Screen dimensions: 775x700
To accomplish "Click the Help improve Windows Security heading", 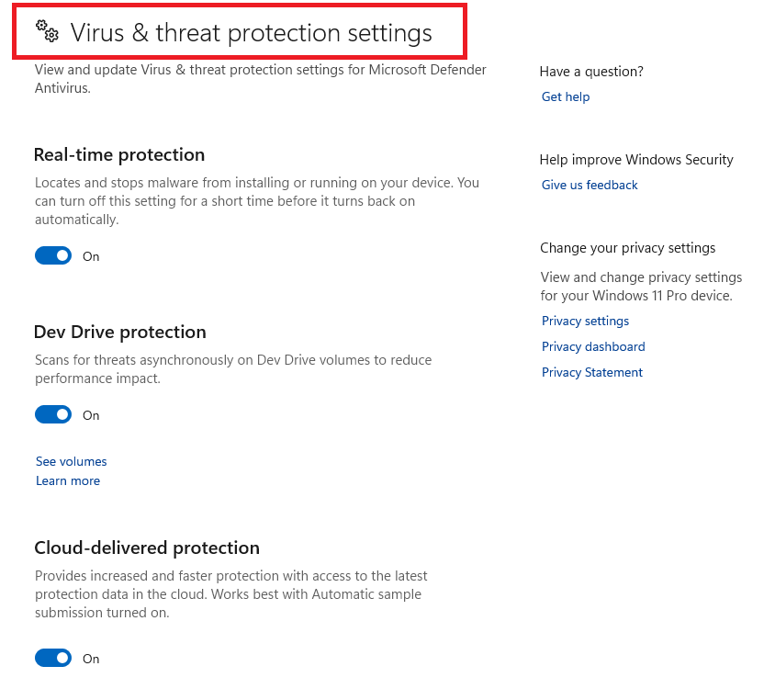I will 636,160.
